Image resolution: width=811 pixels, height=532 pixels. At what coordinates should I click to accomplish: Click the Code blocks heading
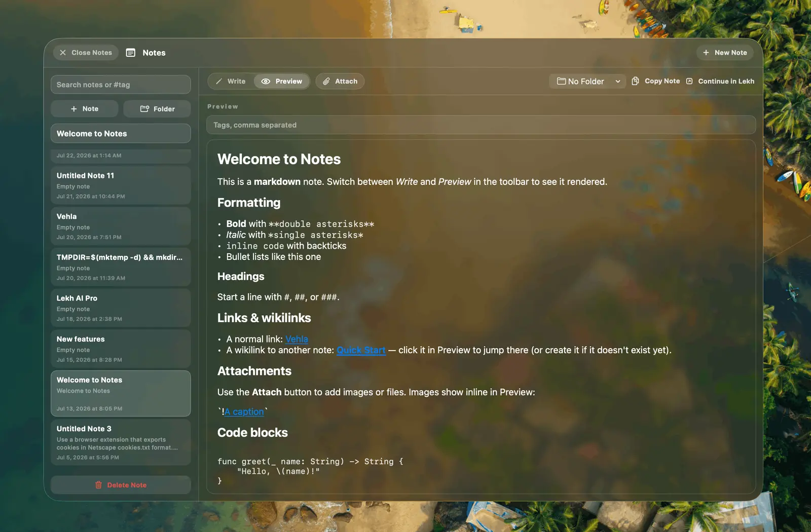pyautogui.click(x=252, y=433)
